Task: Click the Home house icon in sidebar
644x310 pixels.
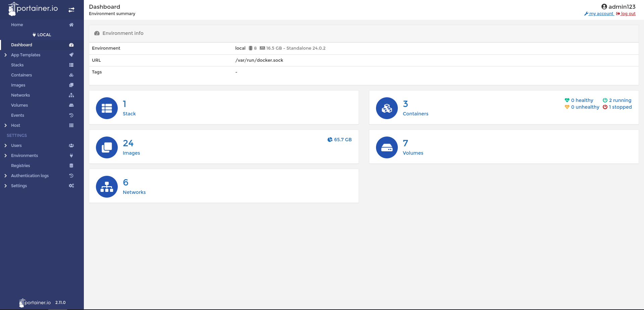Action: coord(71,25)
